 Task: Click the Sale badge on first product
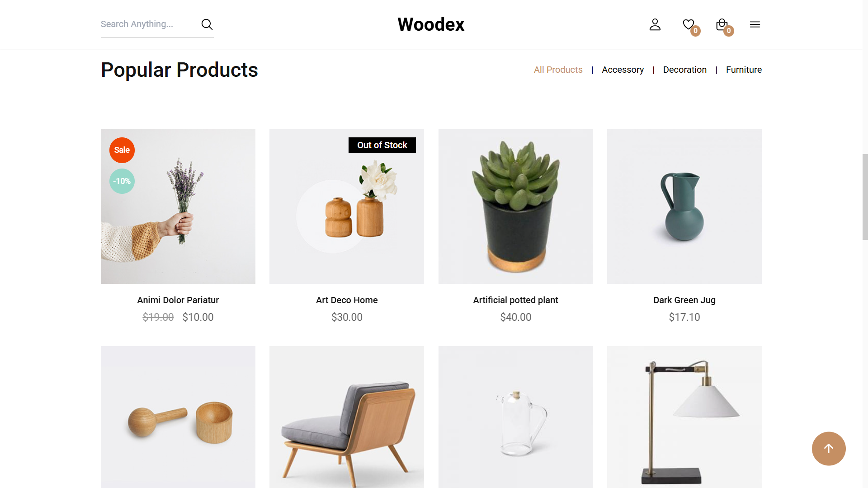click(x=122, y=150)
